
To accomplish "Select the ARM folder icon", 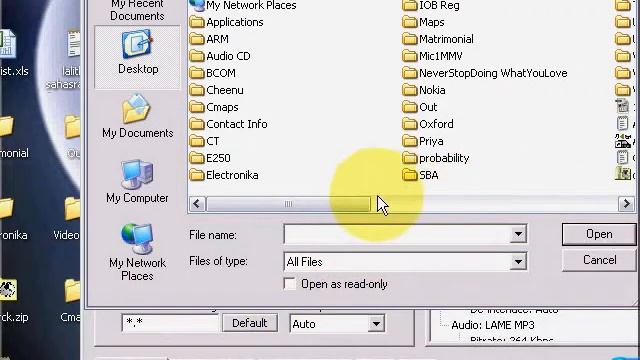I will click(x=197, y=39).
